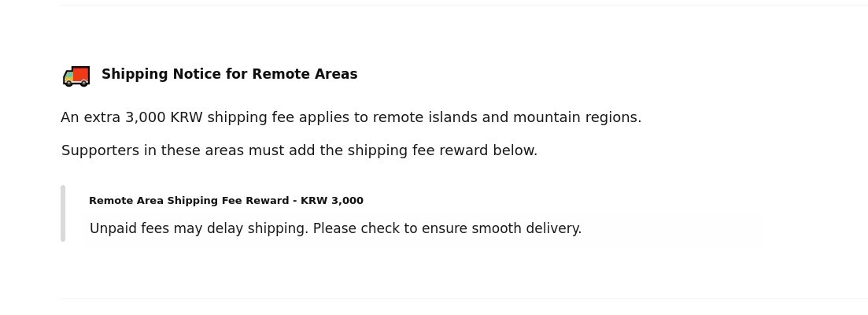
Task: Click the 'Shipping Notice for Remote Areas' heading
Action: pyautogui.click(x=229, y=74)
